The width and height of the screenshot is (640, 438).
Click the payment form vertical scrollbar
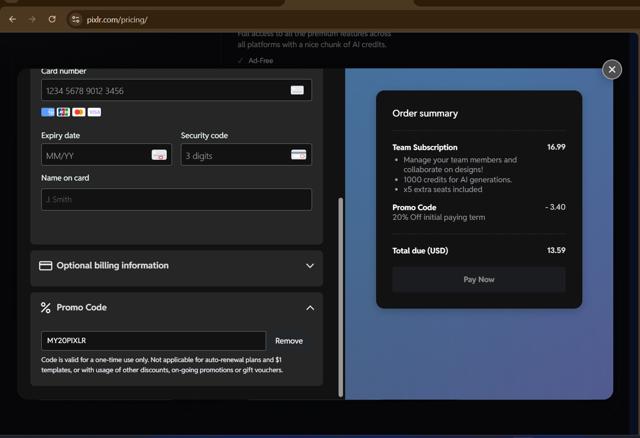[x=340, y=297]
